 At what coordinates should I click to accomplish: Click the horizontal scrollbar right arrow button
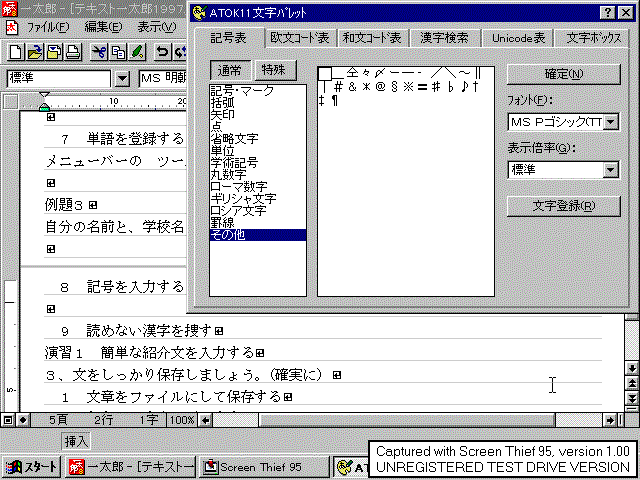pos(610,420)
